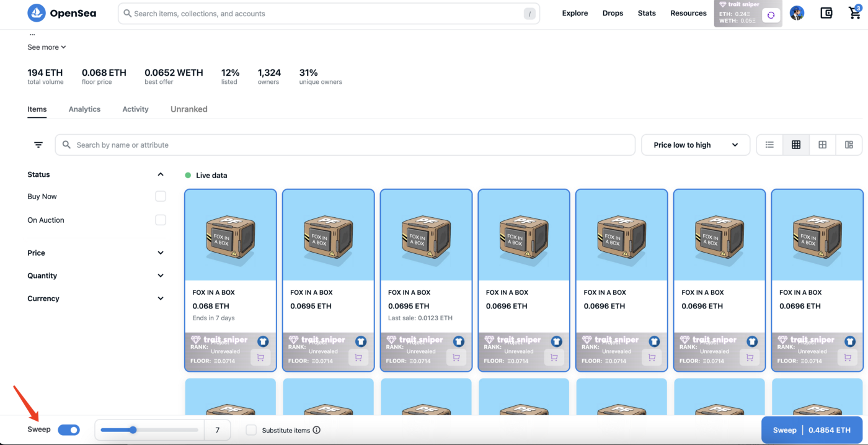Toggle the filter panel icon
The height and width of the screenshot is (445, 868).
pos(38,145)
